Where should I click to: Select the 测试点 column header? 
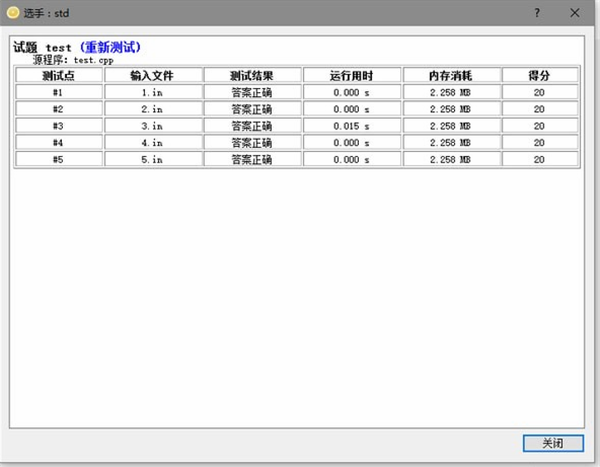(59, 75)
